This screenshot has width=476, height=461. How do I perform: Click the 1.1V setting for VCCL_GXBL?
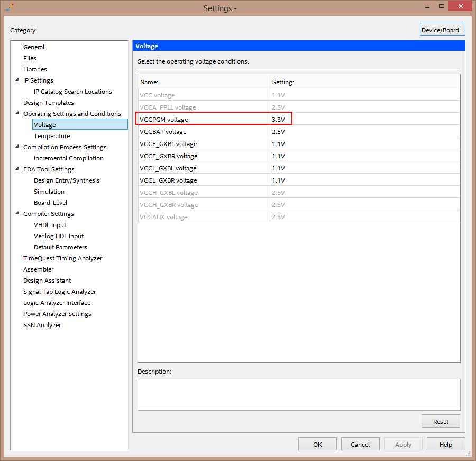tap(278, 168)
